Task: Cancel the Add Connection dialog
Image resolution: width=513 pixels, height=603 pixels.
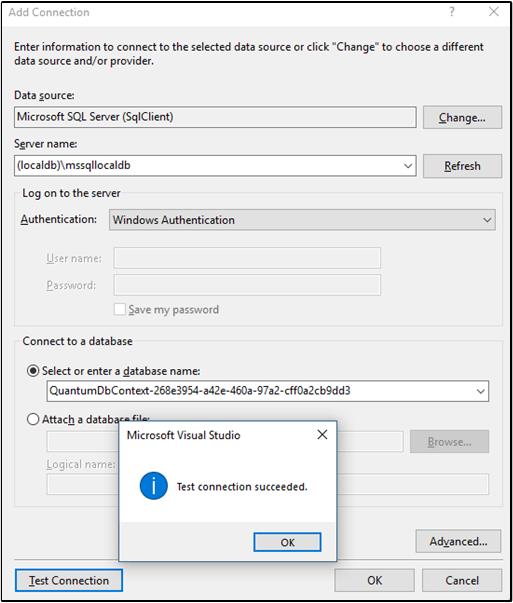Action: 462,580
